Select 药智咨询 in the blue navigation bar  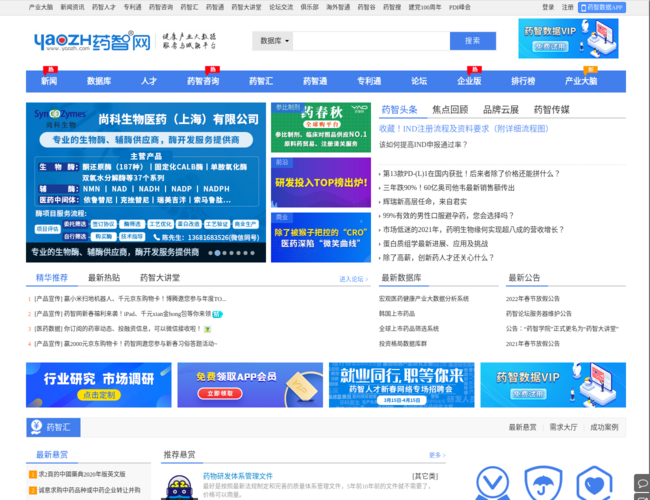[203, 81]
